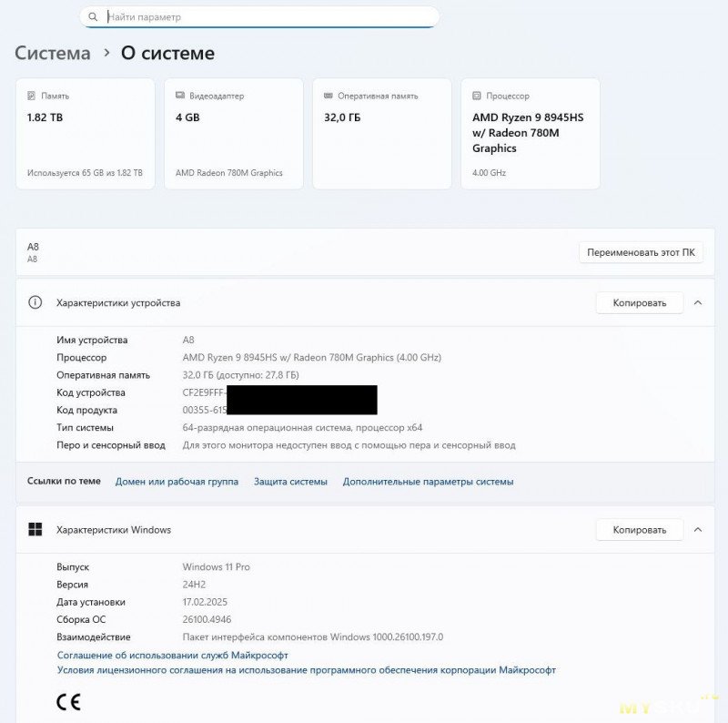The width and height of the screenshot is (728, 723).
Task: Open "Соглашение об использовании служб Майкрософт" link
Action: (172, 655)
